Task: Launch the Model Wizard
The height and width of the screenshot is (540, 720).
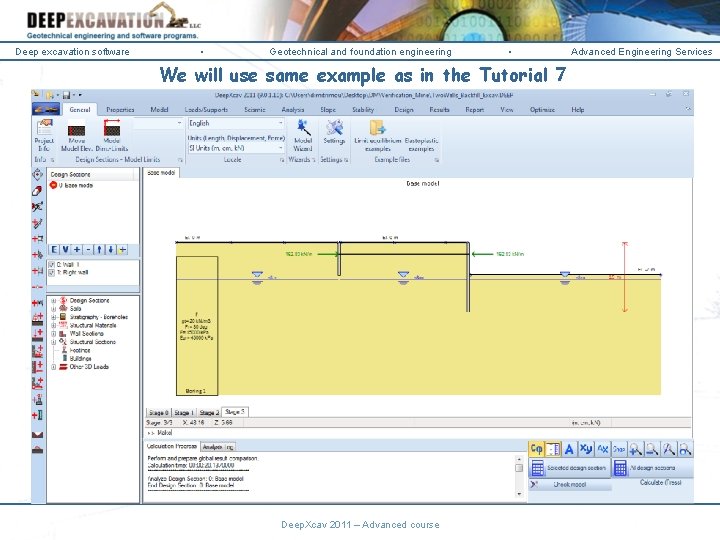Action: pos(303,135)
